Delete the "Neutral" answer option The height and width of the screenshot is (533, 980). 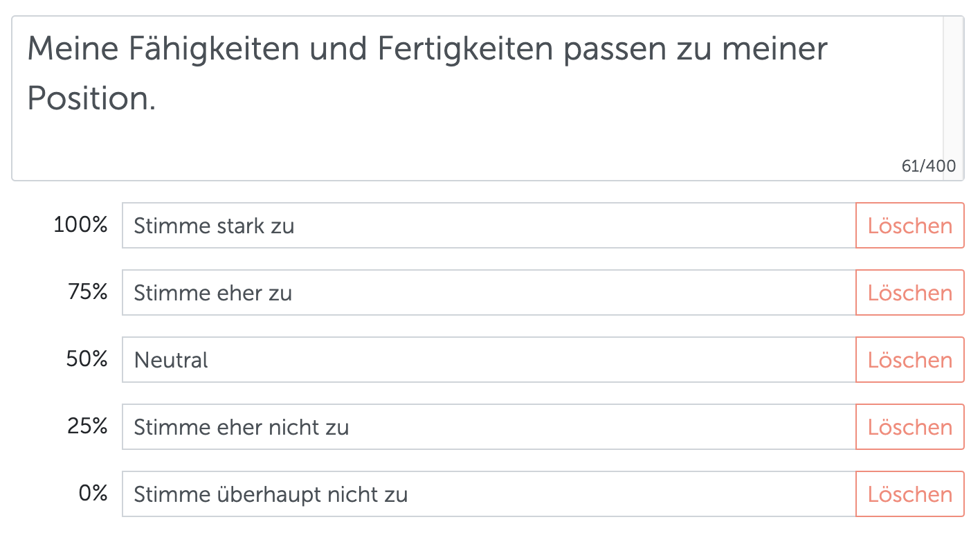point(909,359)
